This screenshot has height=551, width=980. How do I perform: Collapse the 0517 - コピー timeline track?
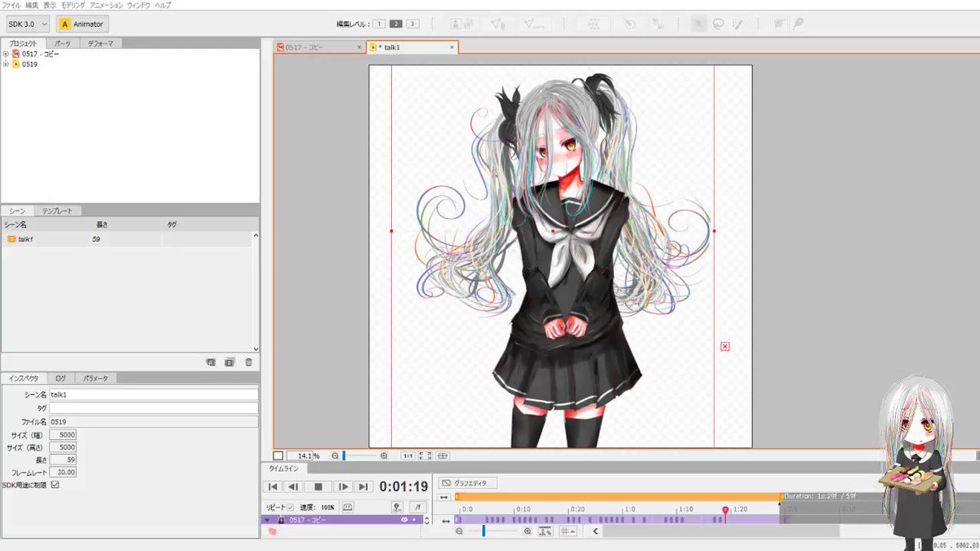pos(266,520)
